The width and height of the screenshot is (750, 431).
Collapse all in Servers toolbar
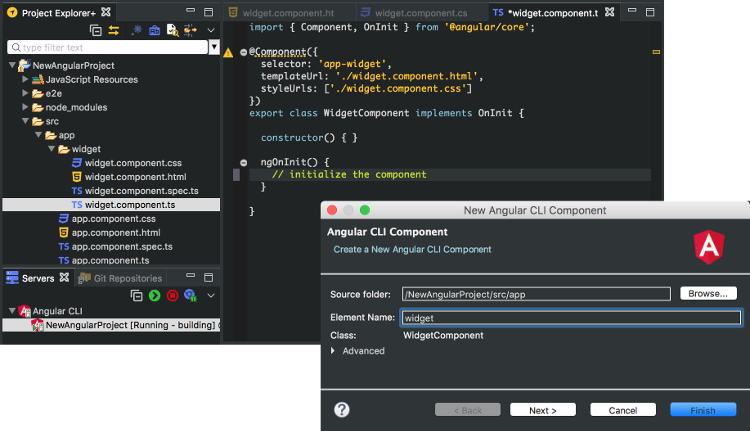(136, 296)
